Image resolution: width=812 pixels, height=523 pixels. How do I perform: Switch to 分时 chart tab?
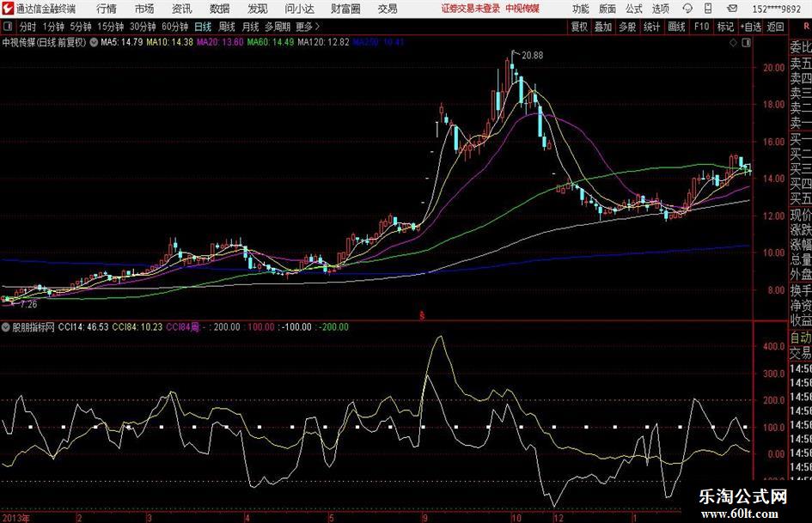click(x=28, y=27)
